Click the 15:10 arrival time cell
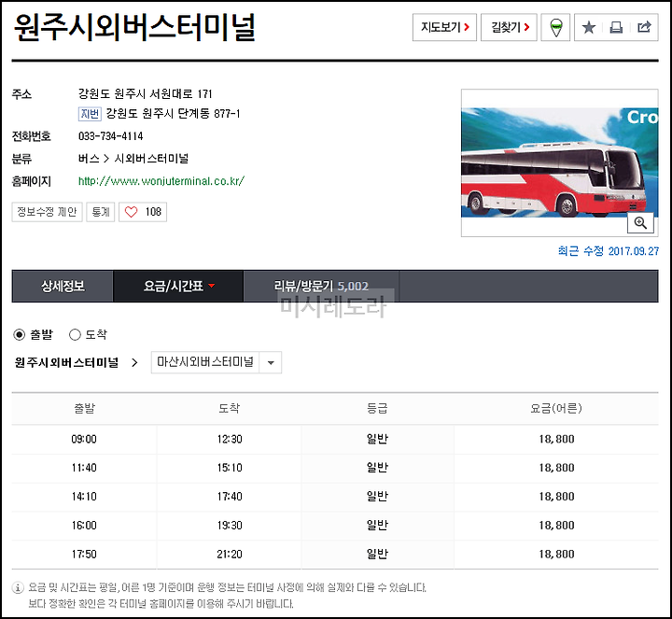Screen dimensions: 672x619 tap(230, 468)
